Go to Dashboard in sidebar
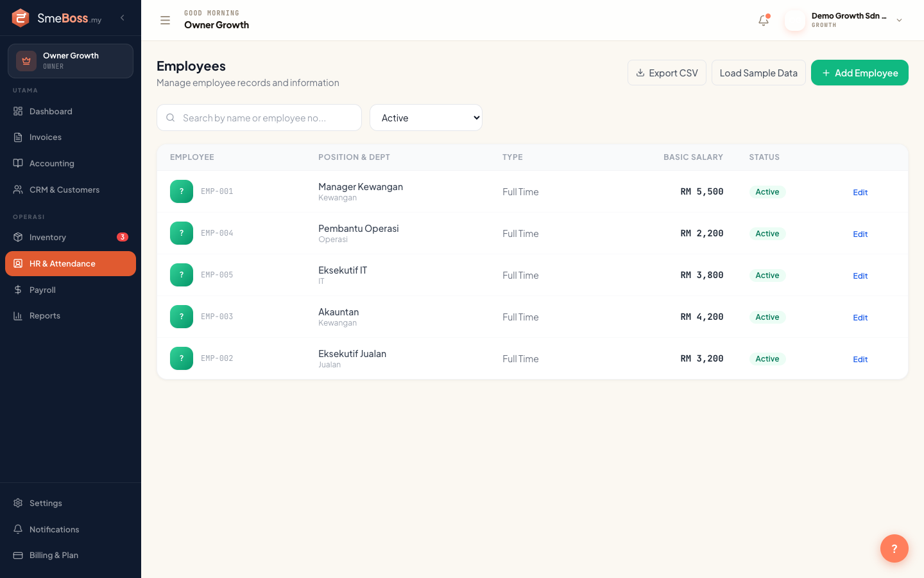The width and height of the screenshot is (924, 578). point(71,111)
